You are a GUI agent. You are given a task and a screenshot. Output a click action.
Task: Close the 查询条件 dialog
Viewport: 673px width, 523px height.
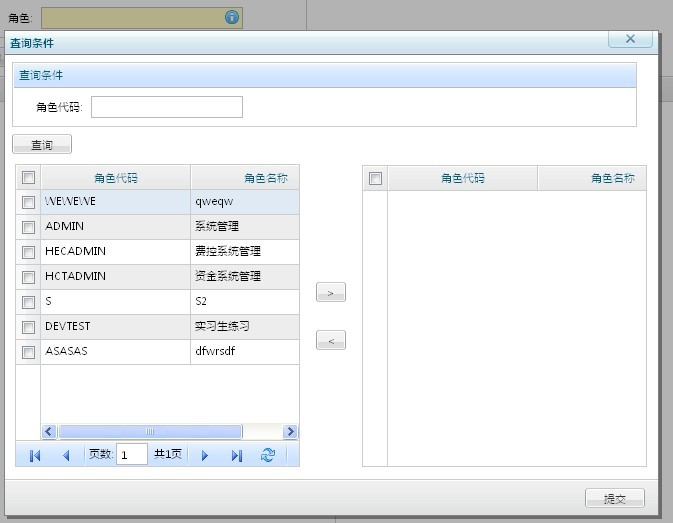630,39
